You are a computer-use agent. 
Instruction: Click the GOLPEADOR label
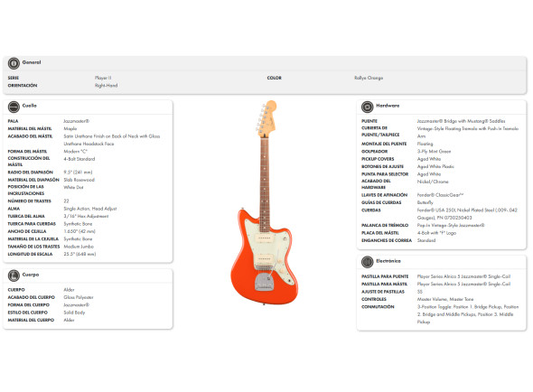pyautogui.click(x=374, y=152)
